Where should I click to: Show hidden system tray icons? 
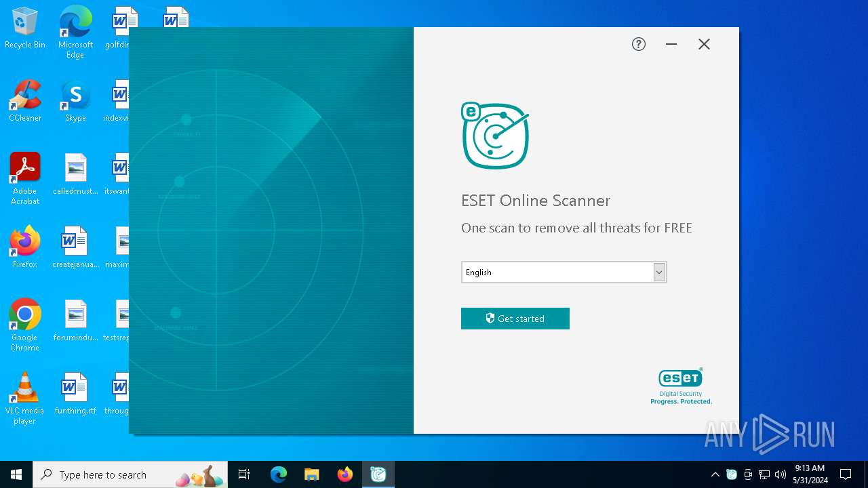pos(715,474)
